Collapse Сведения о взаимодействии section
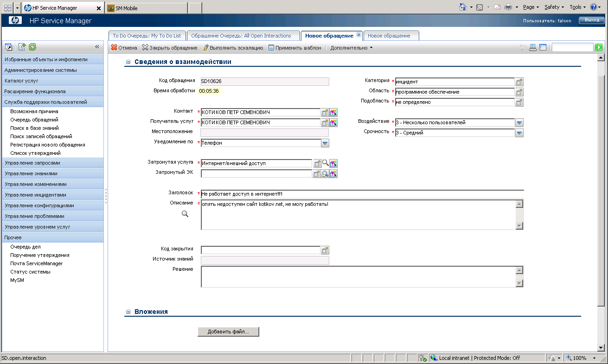The width and height of the screenshot is (608, 364). tap(128, 62)
